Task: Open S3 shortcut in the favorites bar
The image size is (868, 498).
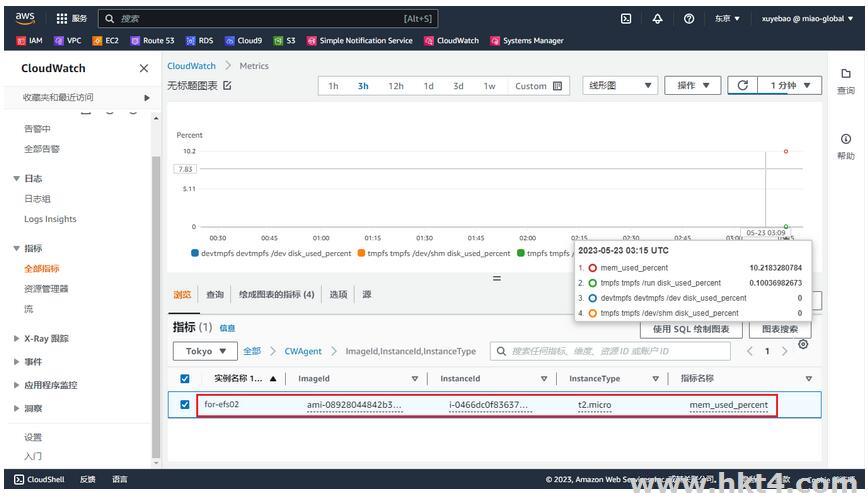Action: click(x=284, y=40)
